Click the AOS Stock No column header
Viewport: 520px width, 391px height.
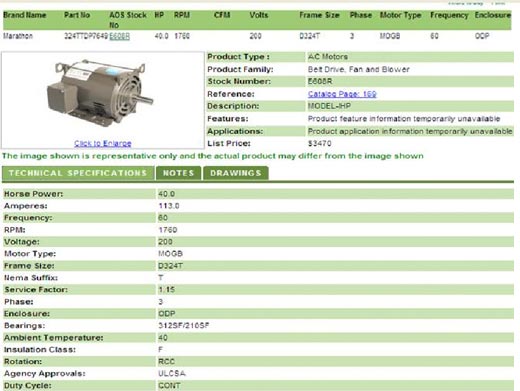click(x=128, y=20)
